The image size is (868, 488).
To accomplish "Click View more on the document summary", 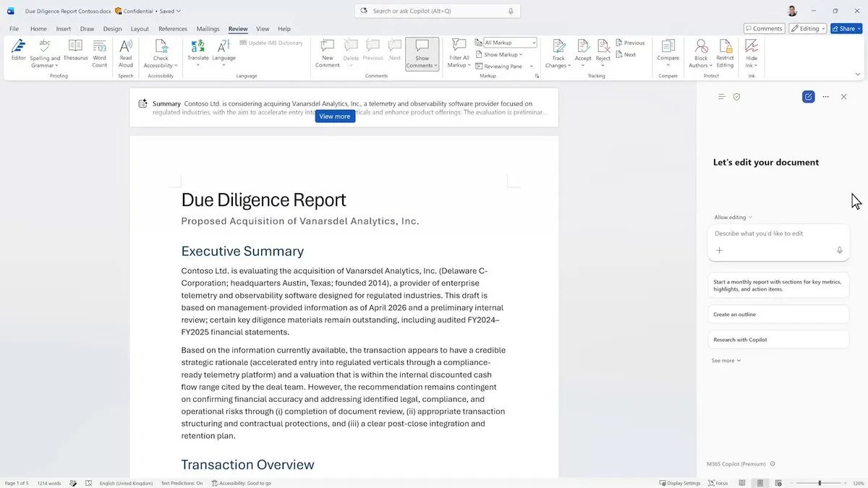I will point(335,116).
